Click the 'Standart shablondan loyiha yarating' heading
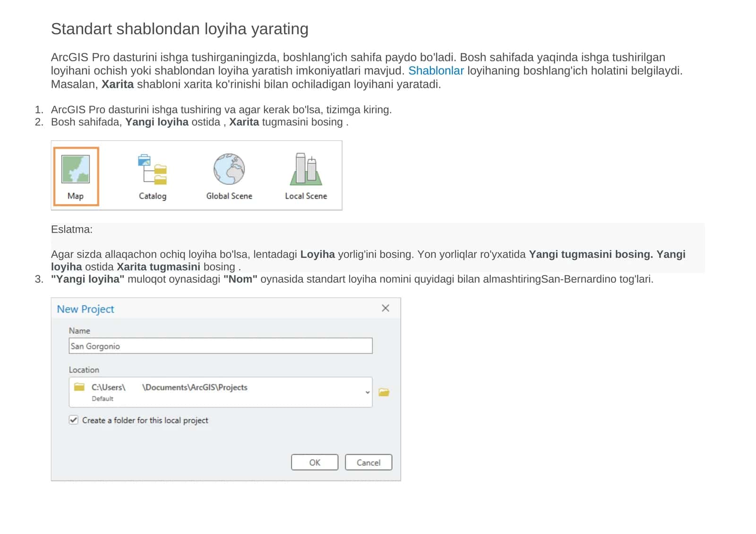This screenshot has width=756, height=534. (180, 29)
